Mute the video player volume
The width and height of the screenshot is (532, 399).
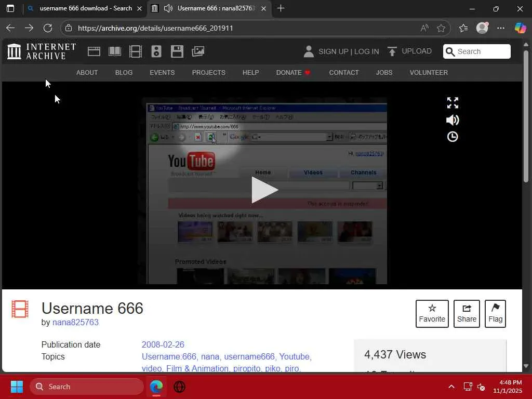click(x=453, y=120)
